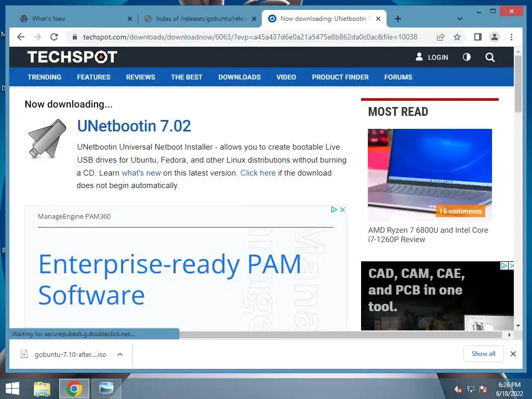Click the browser back arrow
This screenshot has width=532, height=399.
pyautogui.click(x=21, y=37)
